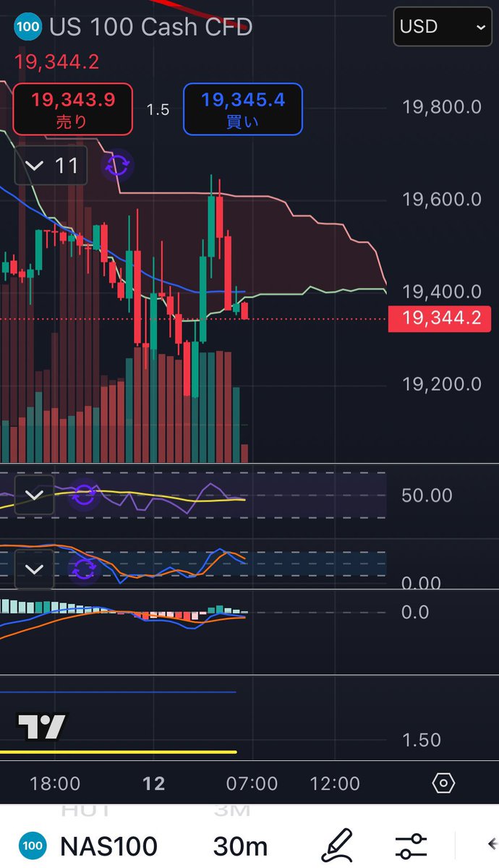Open the NAS100 symbol search
The image size is (499, 868).
point(108,846)
